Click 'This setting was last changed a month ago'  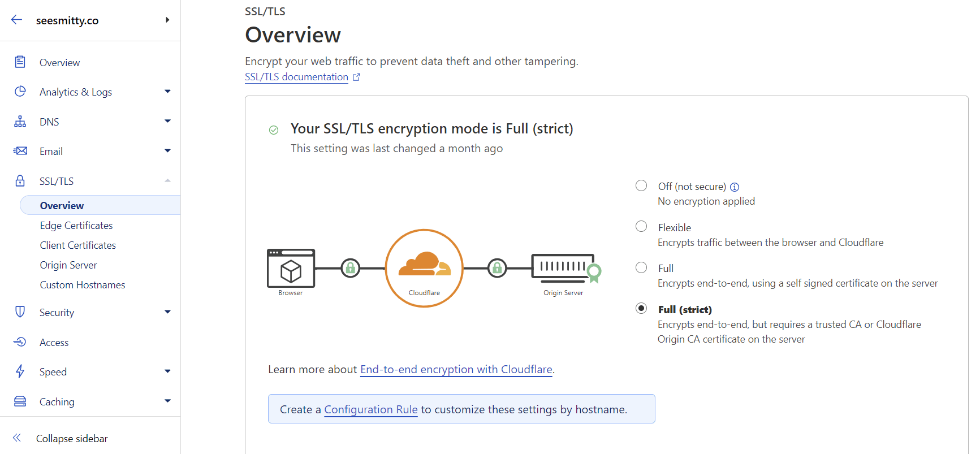coord(396,148)
